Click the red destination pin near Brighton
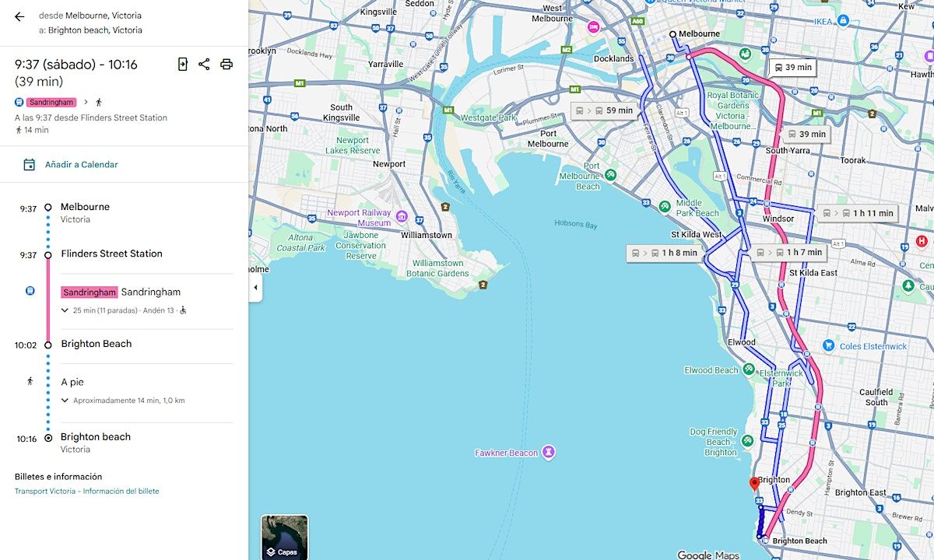The width and height of the screenshot is (934, 560). (754, 485)
